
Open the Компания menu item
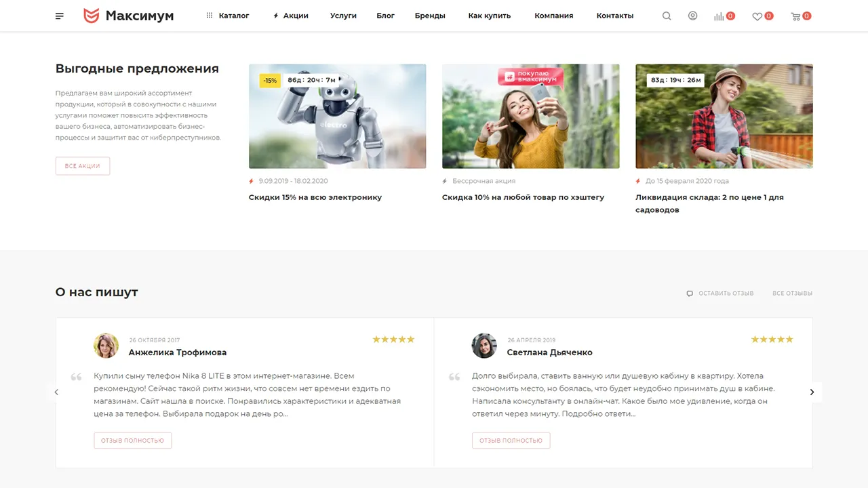pyautogui.click(x=554, y=16)
